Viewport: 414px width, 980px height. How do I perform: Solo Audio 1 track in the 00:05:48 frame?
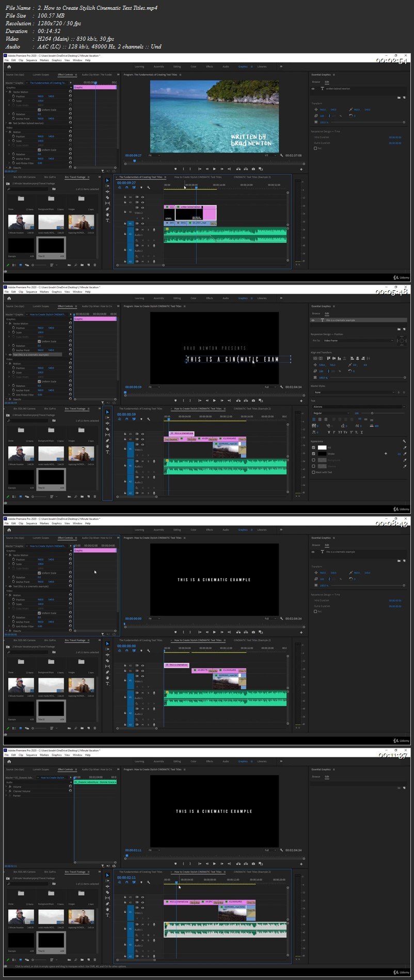click(148, 461)
